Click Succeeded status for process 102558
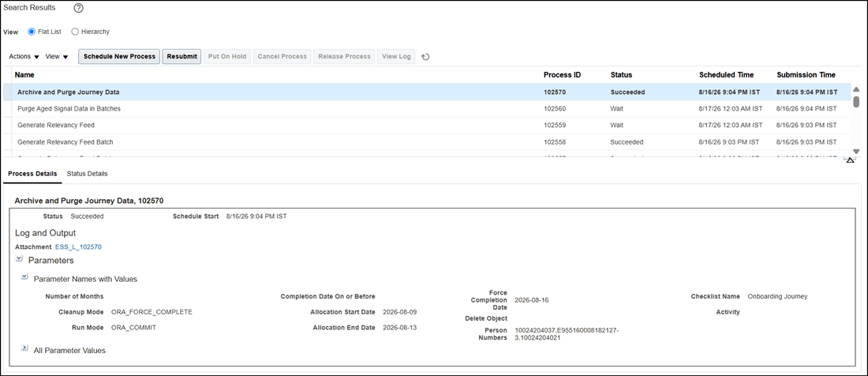This screenshot has width=868, height=376. 627,141
